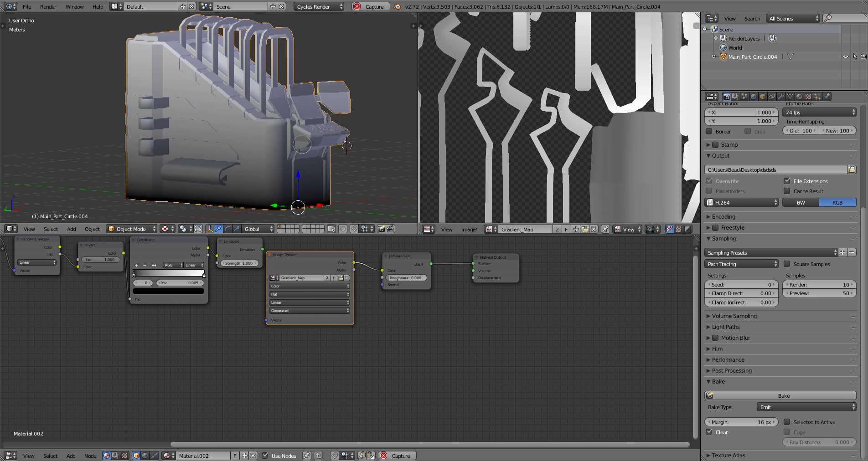Click the black gradient bar in ColorRamp node
The height and width of the screenshot is (461, 868).
(x=168, y=291)
